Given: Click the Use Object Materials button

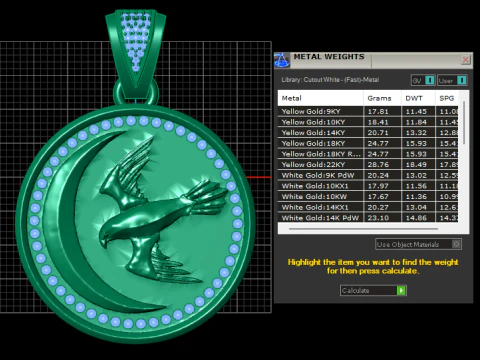Looking at the screenshot, I should (418, 244).
